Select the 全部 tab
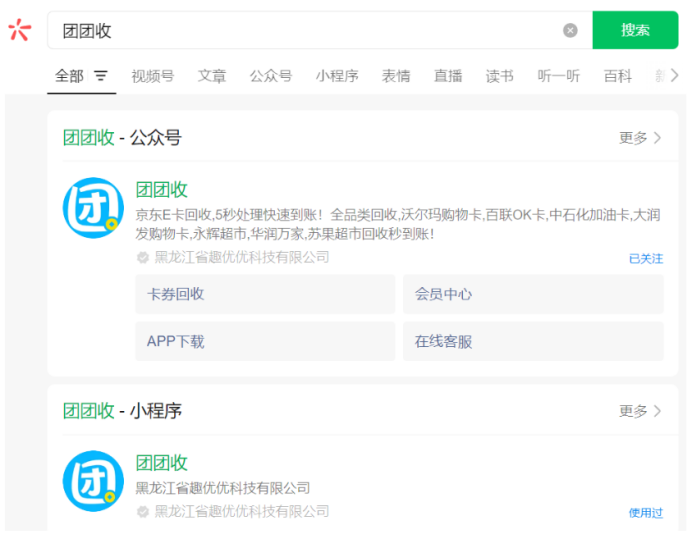 [69, 76]
